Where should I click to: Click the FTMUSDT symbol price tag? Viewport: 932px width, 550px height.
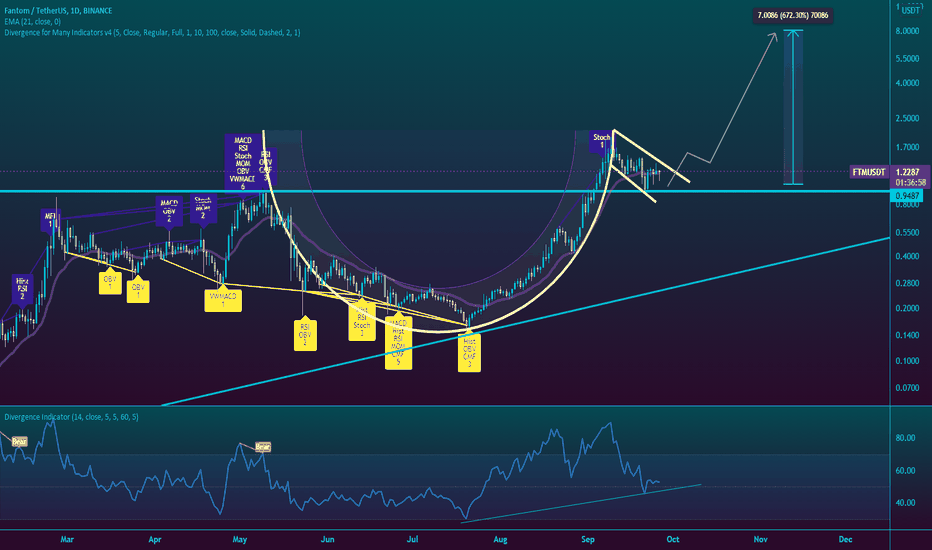click(x=868, y=172)
